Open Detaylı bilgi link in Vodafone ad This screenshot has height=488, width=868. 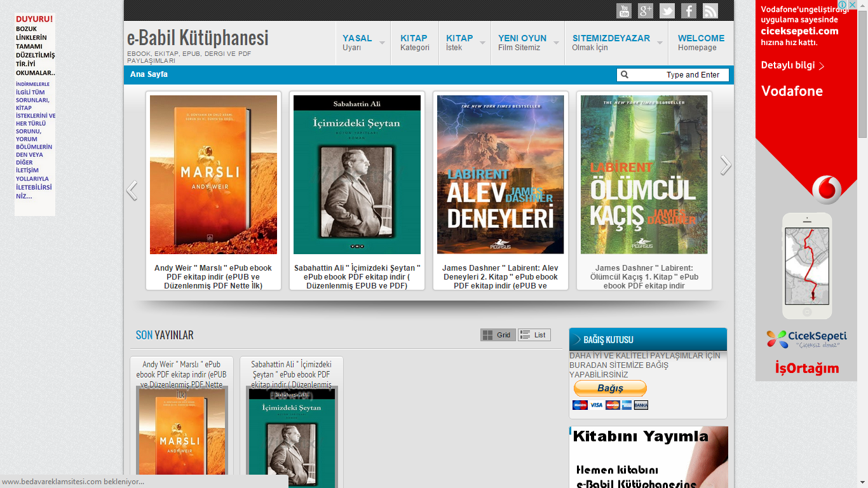pyautogui.click(x=792, y=65)
